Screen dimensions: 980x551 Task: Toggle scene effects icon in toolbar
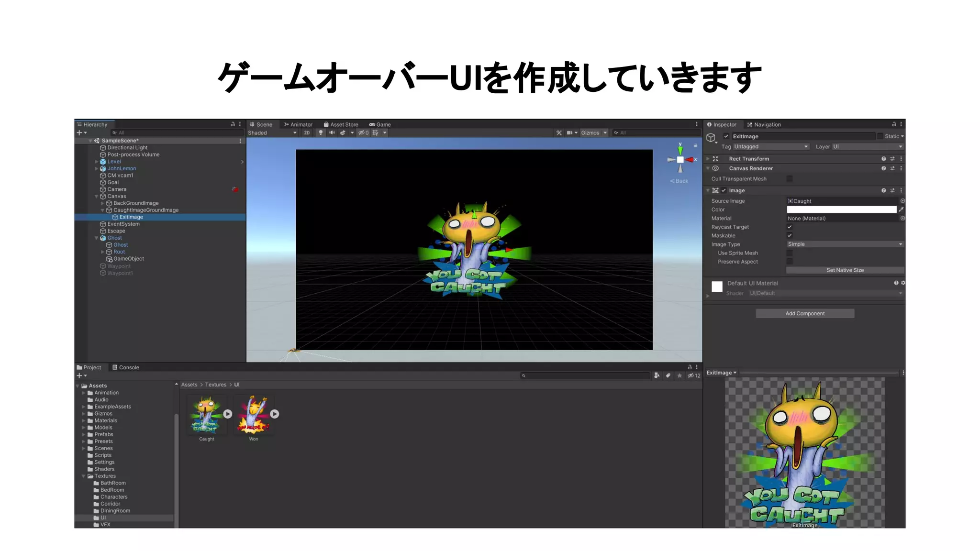point(343,133)
